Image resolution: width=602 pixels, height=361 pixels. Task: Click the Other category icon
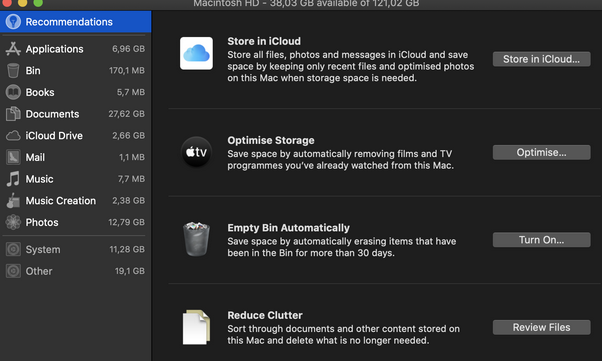13,271
